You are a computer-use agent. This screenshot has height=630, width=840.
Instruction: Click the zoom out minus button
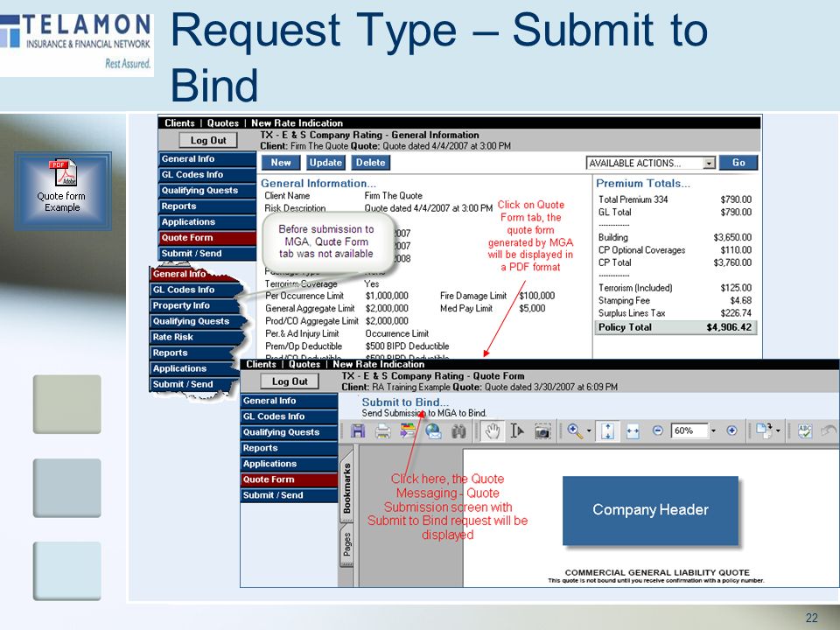[658, 430]
